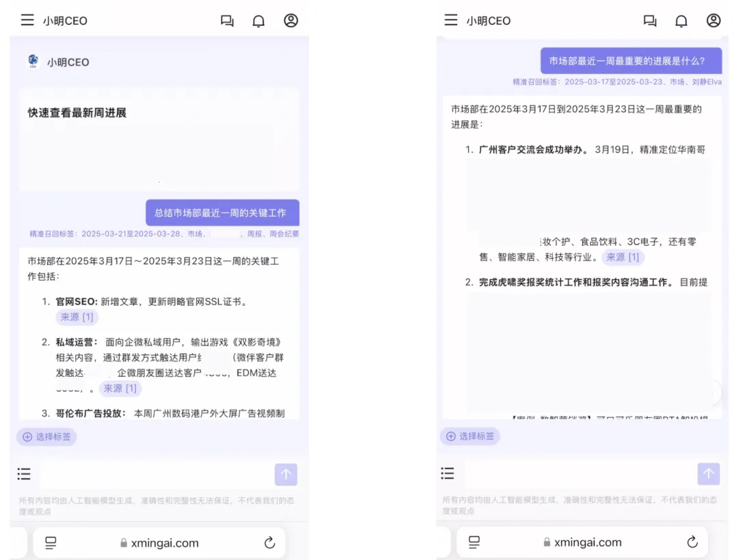
Task: Reload the page with the refresh icon
Action: click(269, 542)
